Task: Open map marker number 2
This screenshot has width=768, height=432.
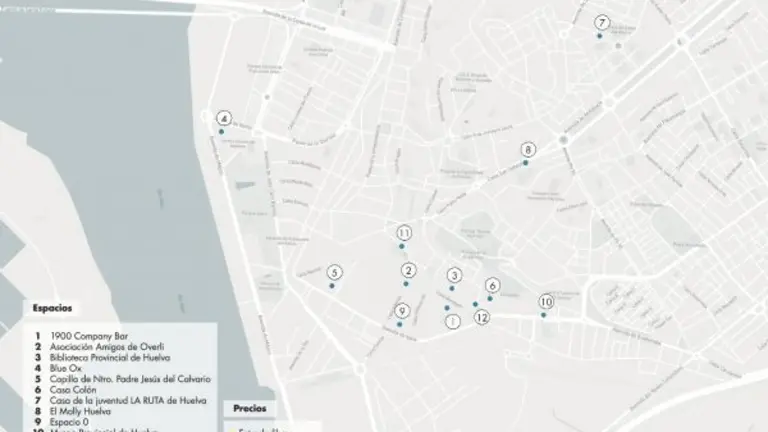Action: click(x=408, y=271)
